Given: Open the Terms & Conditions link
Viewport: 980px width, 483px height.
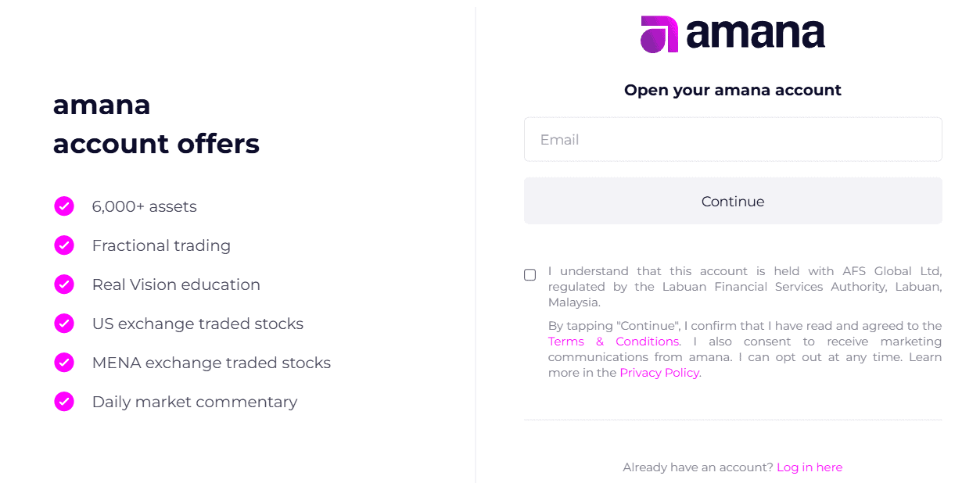Looking at the screenshot, I should click(x=615, y=341).
